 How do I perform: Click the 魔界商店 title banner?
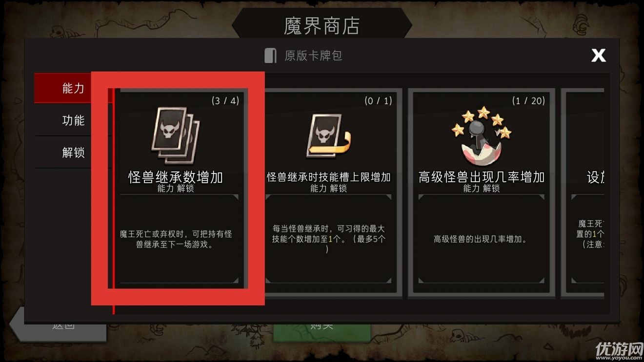pyautogui.click(x=322, y=25)
